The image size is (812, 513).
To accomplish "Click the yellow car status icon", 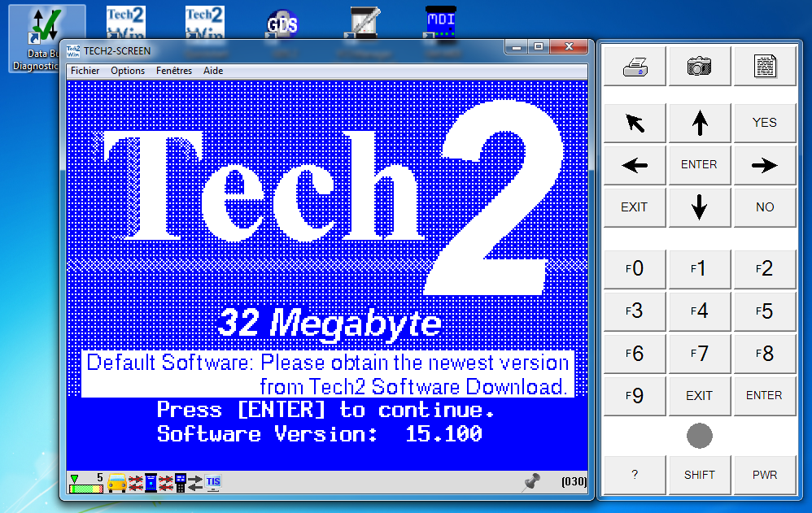I will pos(117,482).
